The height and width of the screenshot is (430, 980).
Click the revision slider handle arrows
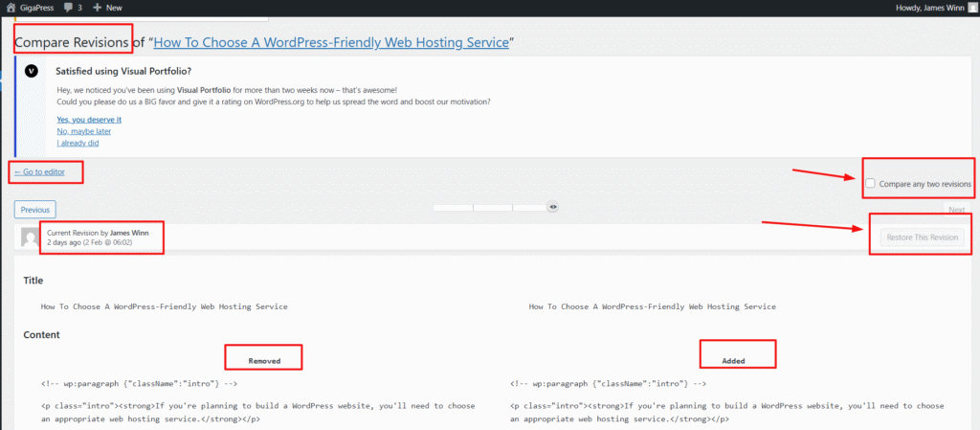pos(552,206)
